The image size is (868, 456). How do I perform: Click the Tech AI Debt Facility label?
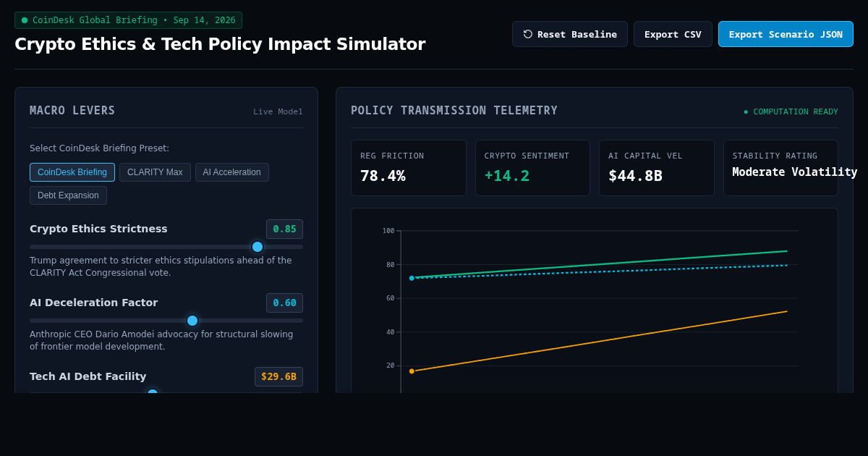(88, 376)
